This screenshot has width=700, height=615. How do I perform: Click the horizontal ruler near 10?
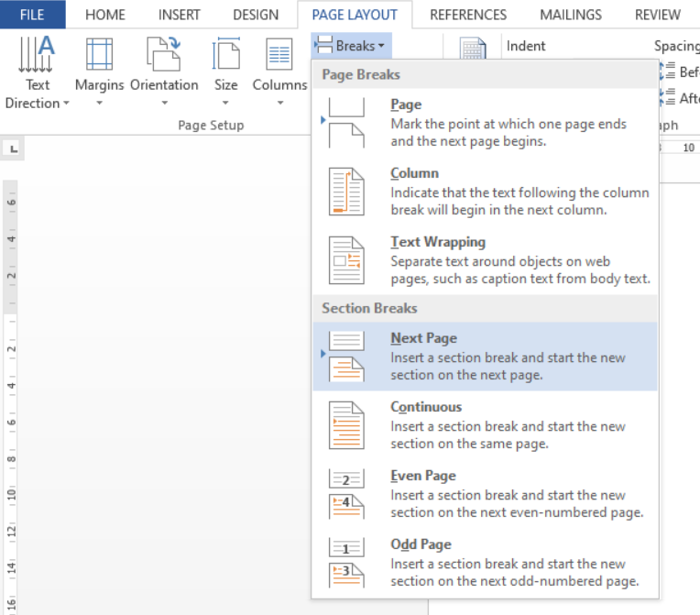pos(687,148)
